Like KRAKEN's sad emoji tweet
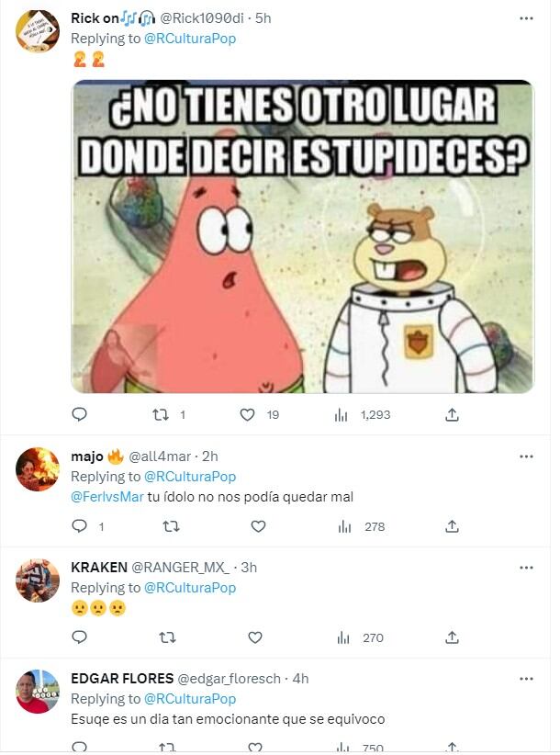The height and width of the screenshot is (755, 560). [x=255, y=637]
